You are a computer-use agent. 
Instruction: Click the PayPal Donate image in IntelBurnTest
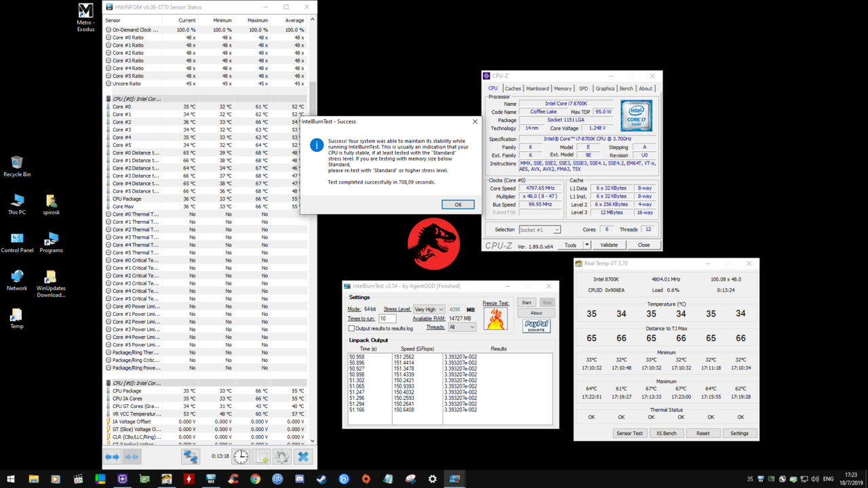click(536, 325)
